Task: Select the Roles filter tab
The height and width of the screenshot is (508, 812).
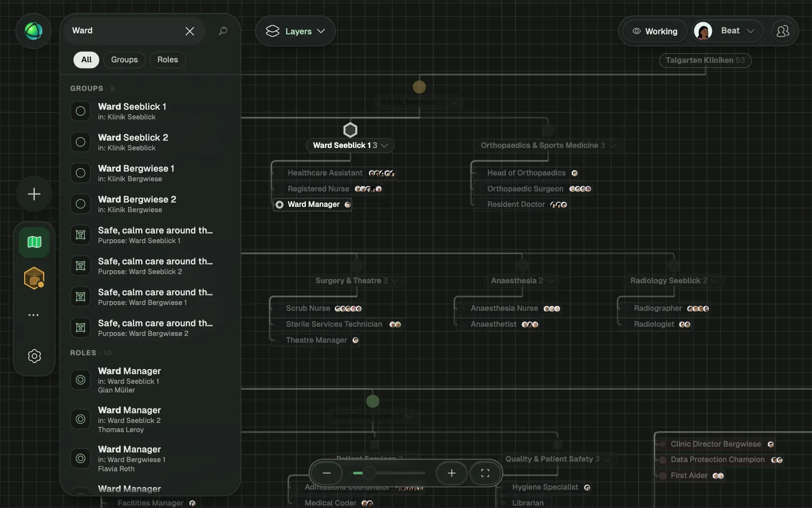Action: pyautogui.click(x=168, y=59)
